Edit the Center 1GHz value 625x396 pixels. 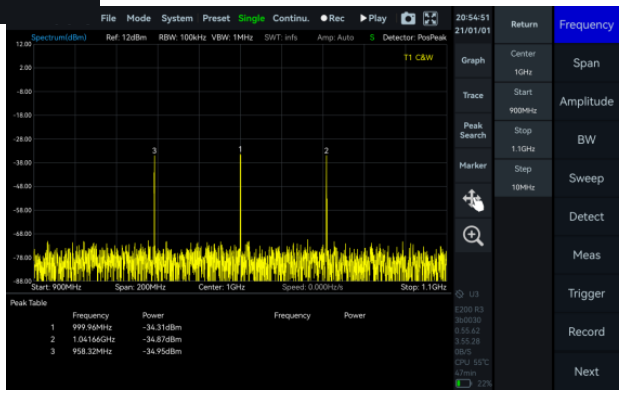point(523,63)
